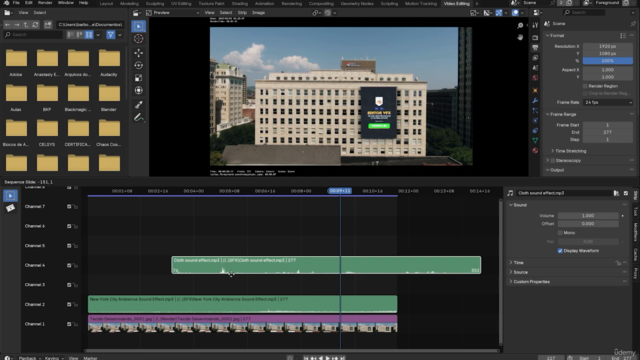Activate the Move tool in preview toolbar
This screenshot has width=640, height=360.
click(x=139, y=53)
